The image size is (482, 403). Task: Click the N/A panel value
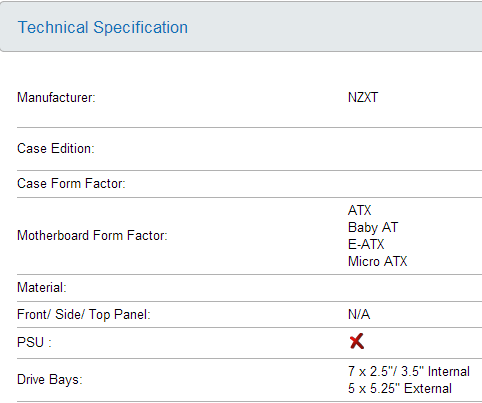pyautogui.click(x=359, y=314)
